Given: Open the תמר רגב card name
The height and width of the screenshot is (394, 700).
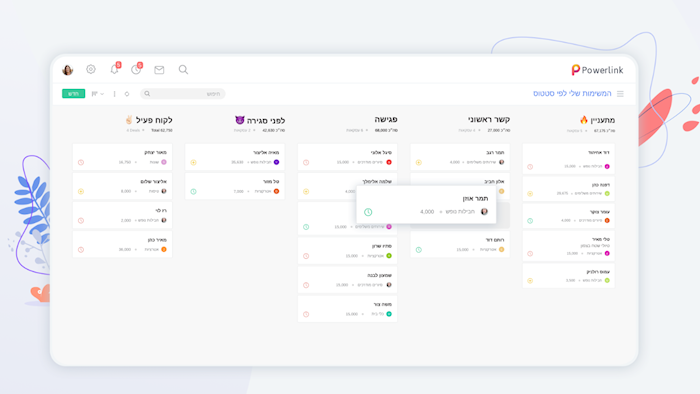Looking at the screenshot, I should pyautogui.click(x=495, y=153).
